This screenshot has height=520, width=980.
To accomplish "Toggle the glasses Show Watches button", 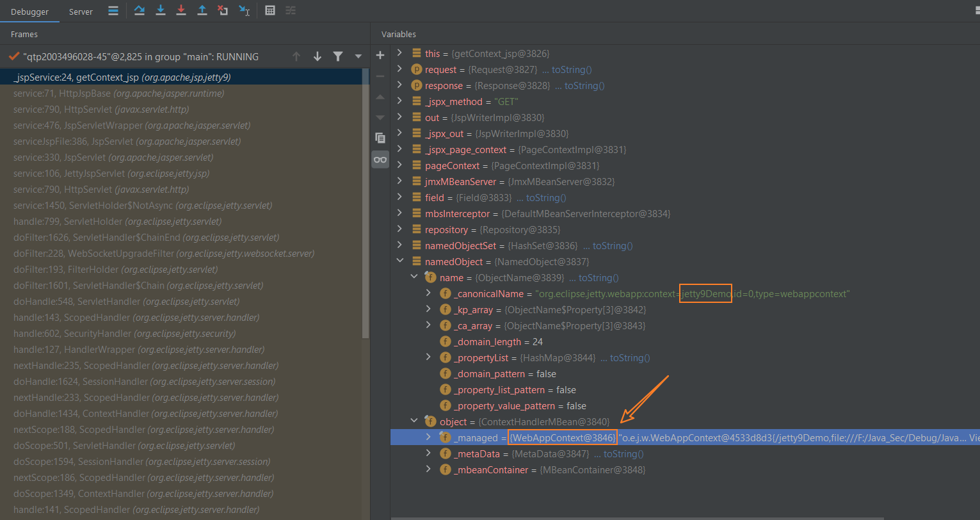I will [380, 159].
